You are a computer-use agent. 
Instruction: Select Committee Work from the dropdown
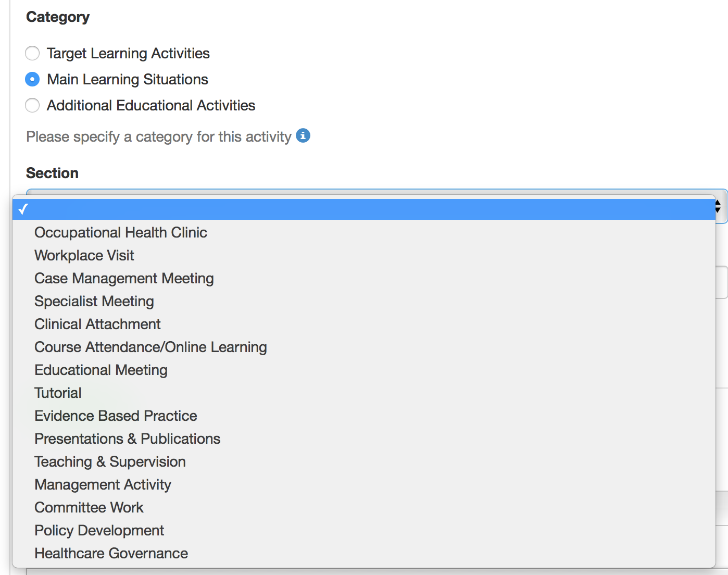pyautogui.click(x=364, y=507)
